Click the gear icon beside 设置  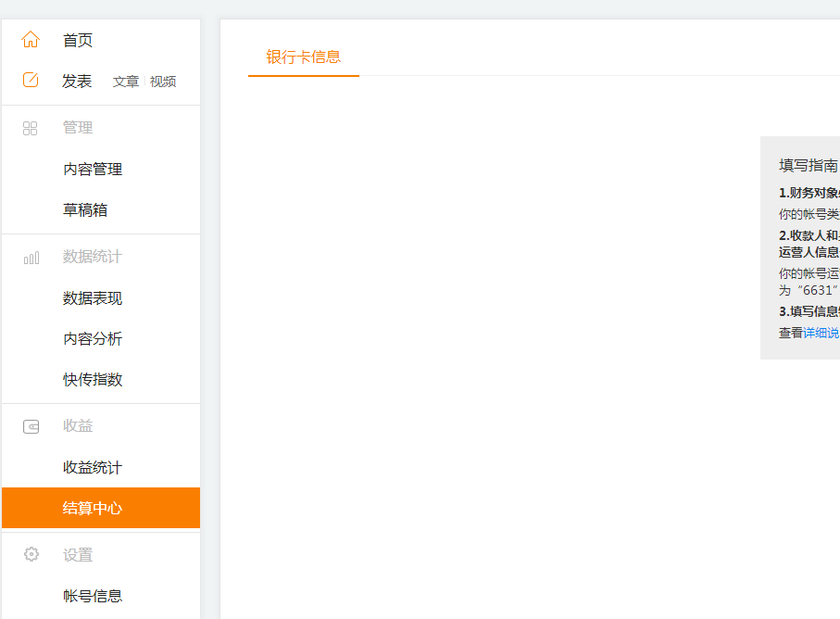click(x=31, y=554)
